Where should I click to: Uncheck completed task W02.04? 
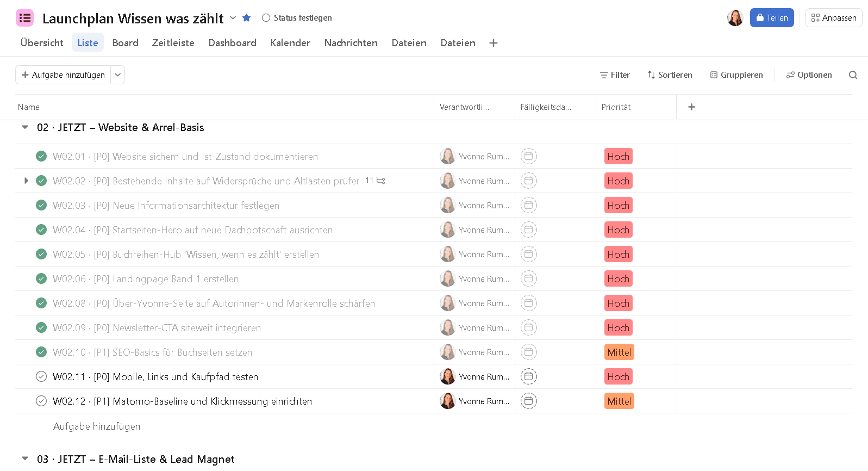click(41, 230)
